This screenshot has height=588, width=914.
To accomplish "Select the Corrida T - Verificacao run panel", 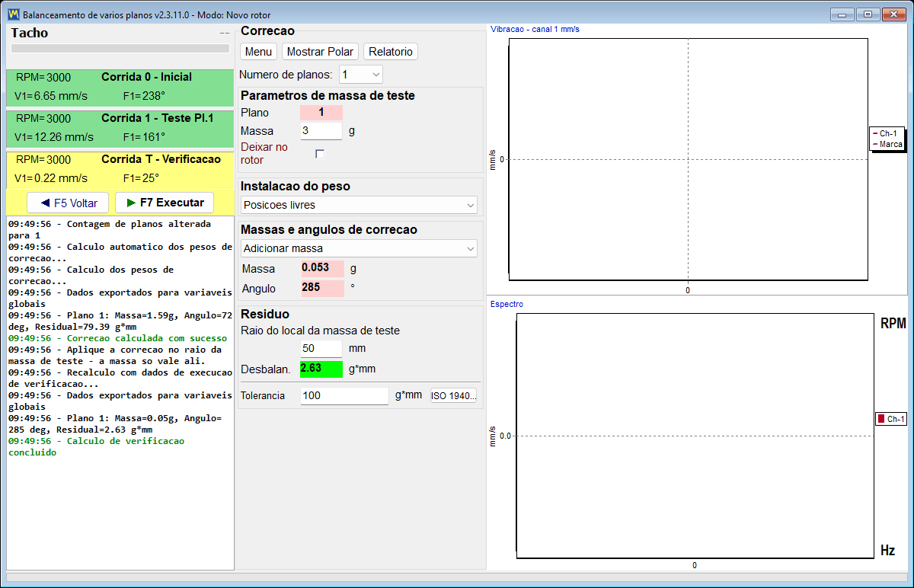I will [x=120, y=170].
